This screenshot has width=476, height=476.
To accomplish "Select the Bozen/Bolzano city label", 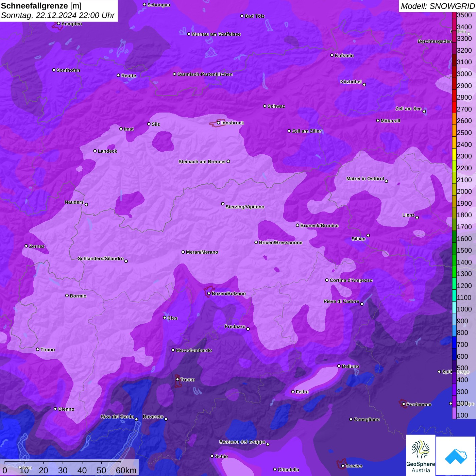I will click(x=228, y=293).
